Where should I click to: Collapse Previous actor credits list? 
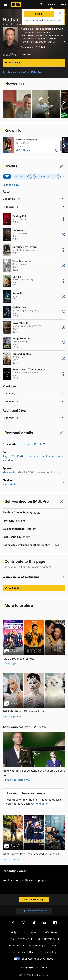(x=34, y=207)
